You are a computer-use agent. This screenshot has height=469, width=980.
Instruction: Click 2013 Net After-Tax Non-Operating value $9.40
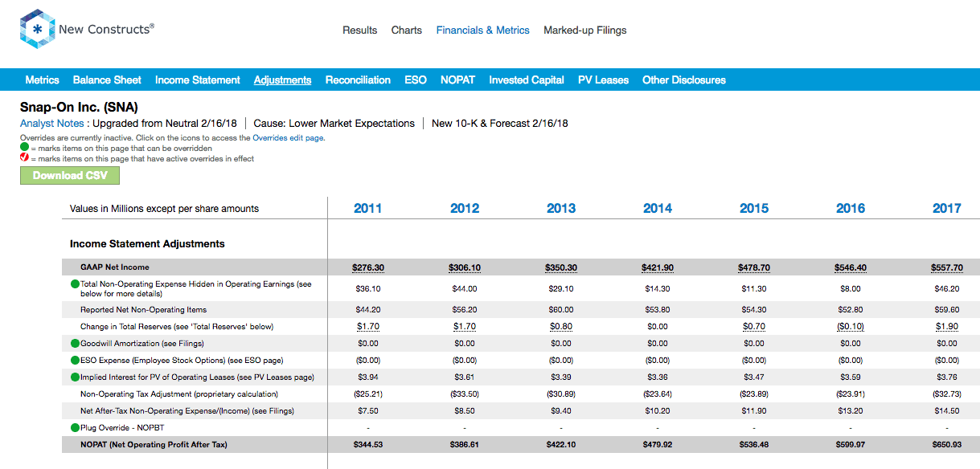(561, 411)
